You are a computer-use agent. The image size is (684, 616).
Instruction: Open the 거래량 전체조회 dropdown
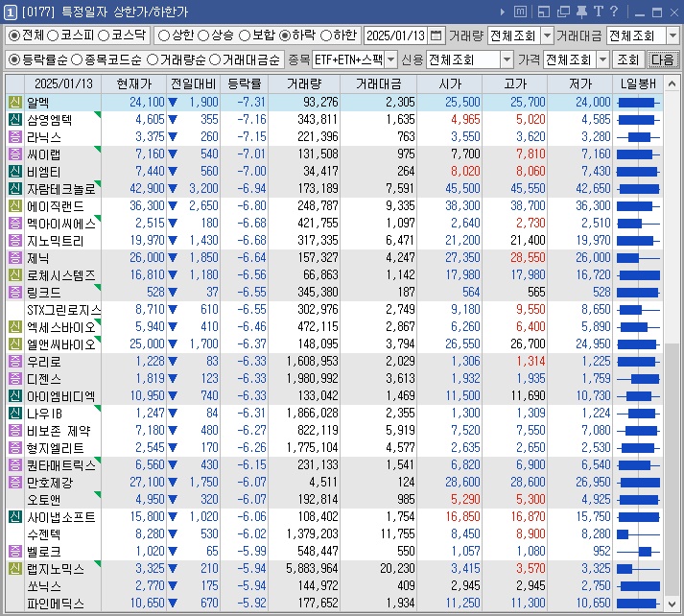point(547,36)
